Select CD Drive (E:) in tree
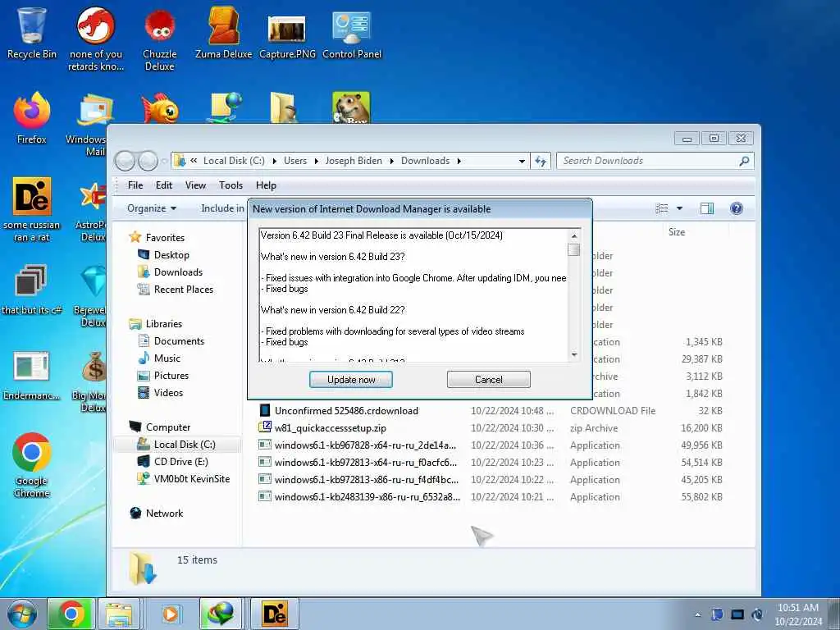Image resolution: width=840 pixels, height=630 pixels. [x=181, y=462]
